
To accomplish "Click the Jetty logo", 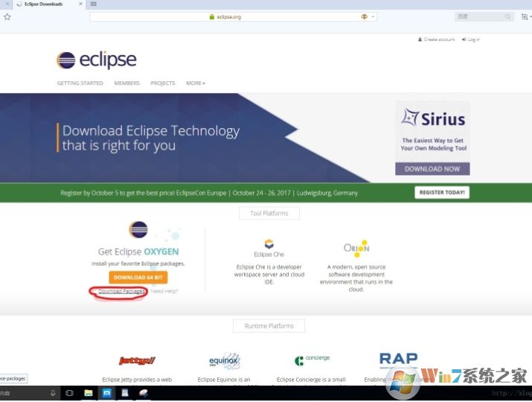I will click(137, 360).
